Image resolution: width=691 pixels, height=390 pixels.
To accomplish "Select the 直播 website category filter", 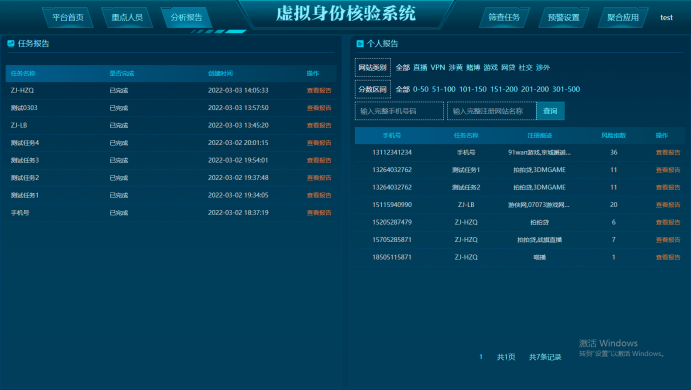I will tap(420, 67).
